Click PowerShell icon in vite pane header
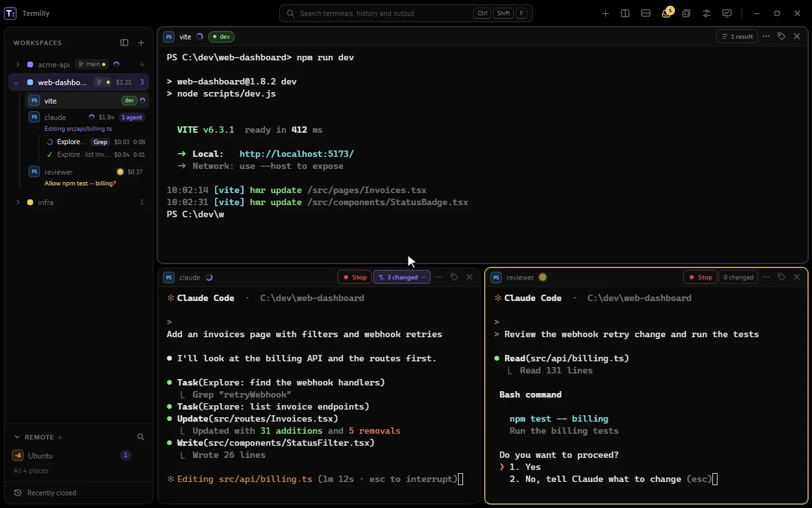The width and height of the screenshot is (812, 508). [x=169, y=37]
